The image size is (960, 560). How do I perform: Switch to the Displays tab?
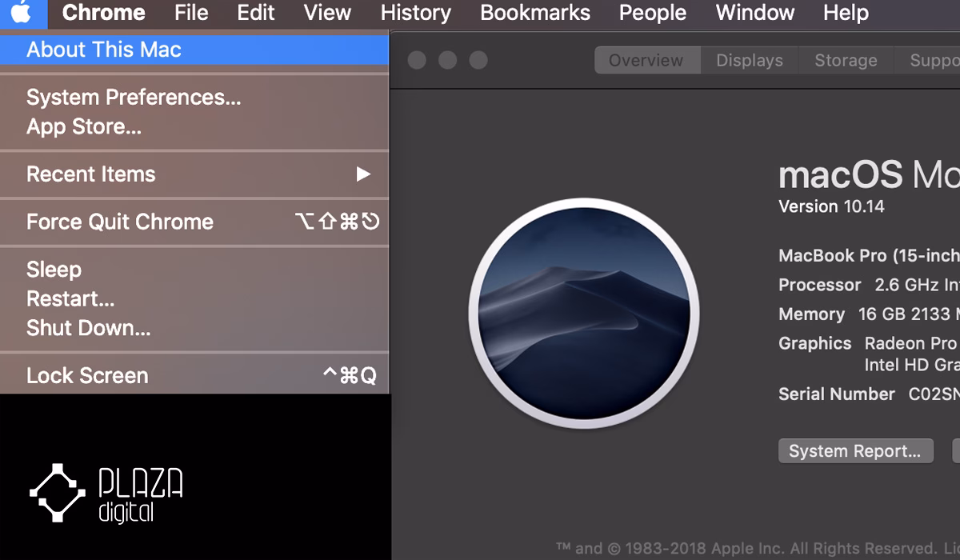click(750, 60)
